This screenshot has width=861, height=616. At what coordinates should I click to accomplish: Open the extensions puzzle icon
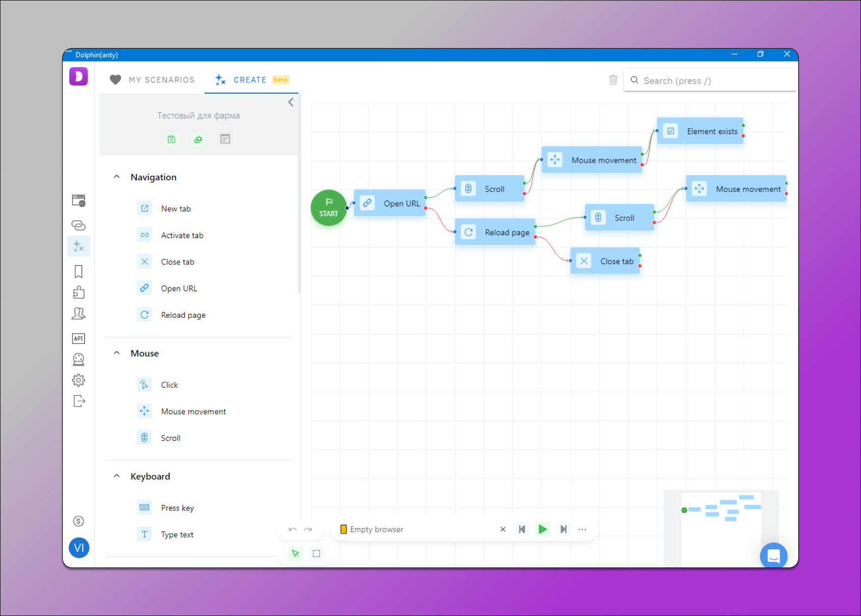pyautogui.click(x=78, y=293)
